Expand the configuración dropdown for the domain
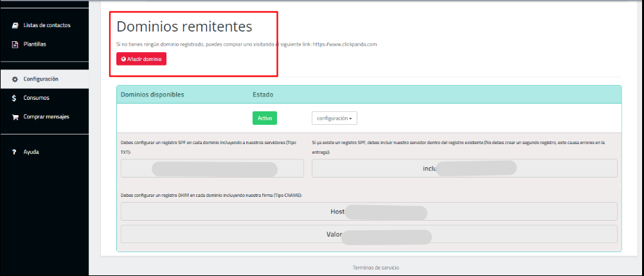The image size is (644, 276). pyautogui.click(x=334, y=118)
